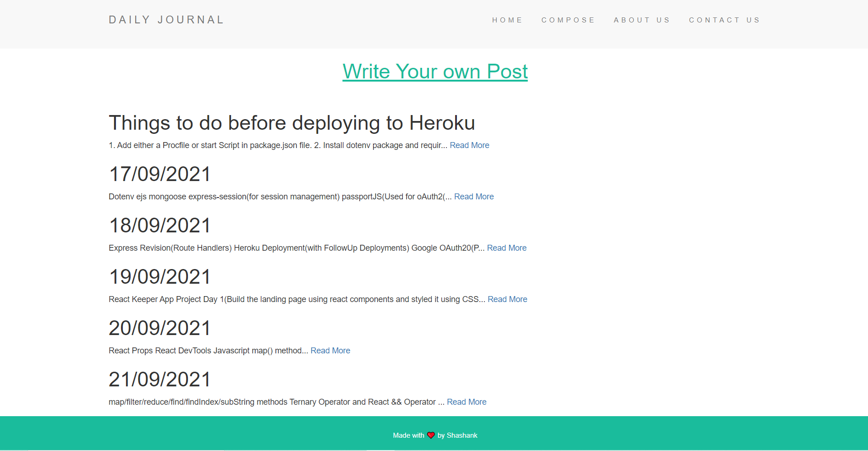Click the excerpt starting 'Express Revision(Route Handlers)'
Viewport: 868px width, 451px height.
(x=297, y=248)
